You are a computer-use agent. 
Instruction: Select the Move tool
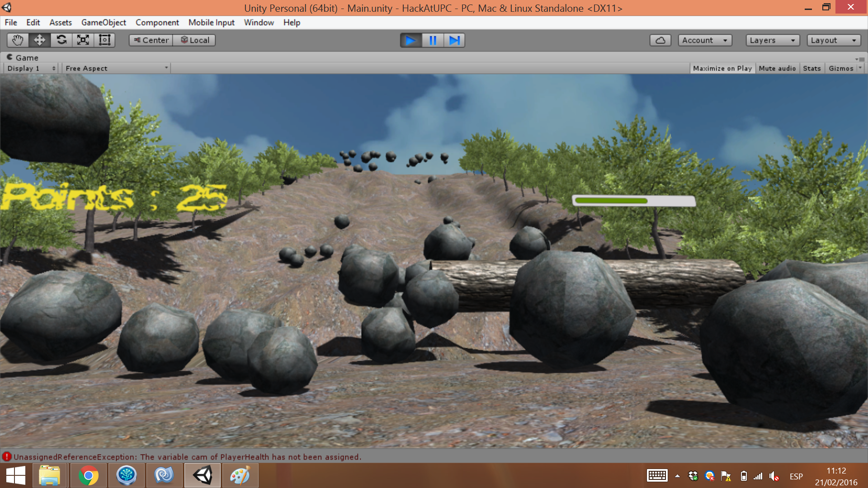coord(39,40)
